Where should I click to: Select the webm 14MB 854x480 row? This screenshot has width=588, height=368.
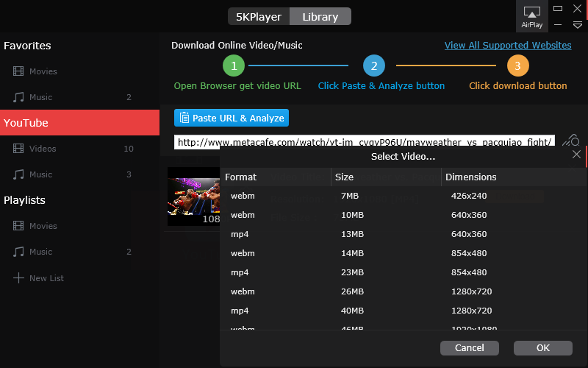coord(403,253)
